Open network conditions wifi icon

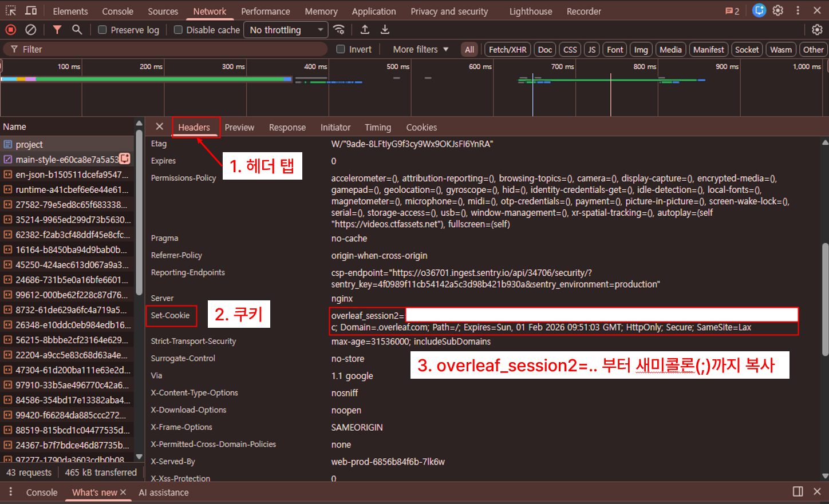pos(339,30)
